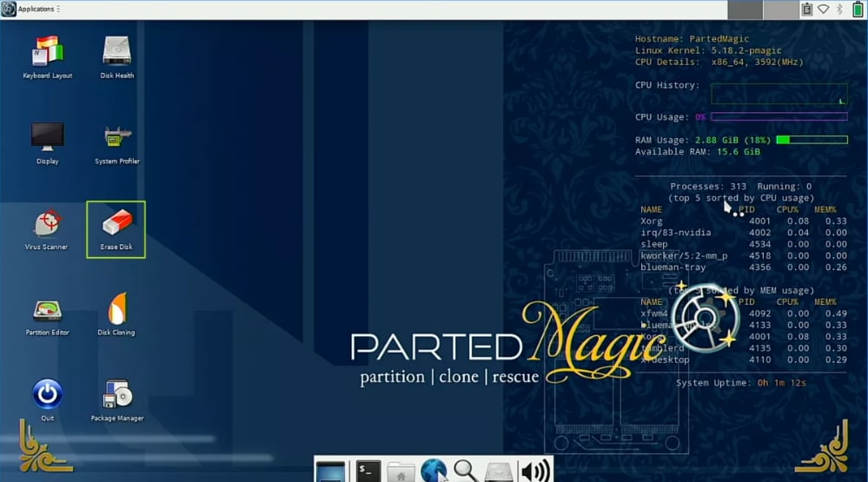
Task: Open home folder from the dock
Action: (401, 472)
